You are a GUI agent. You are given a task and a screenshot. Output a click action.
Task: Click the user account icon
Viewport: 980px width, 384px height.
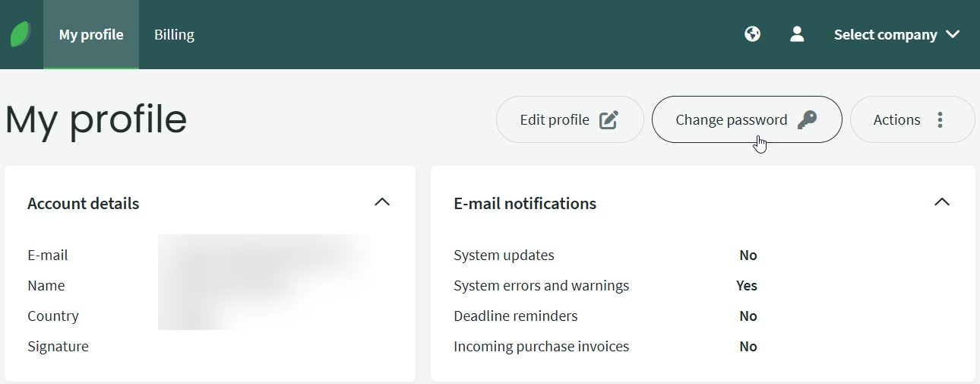(797, 34)
